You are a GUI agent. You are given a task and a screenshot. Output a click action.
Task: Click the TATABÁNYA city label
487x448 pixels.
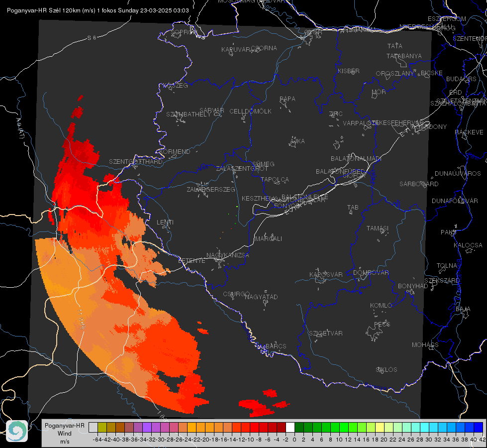click(x=404, y=56)
